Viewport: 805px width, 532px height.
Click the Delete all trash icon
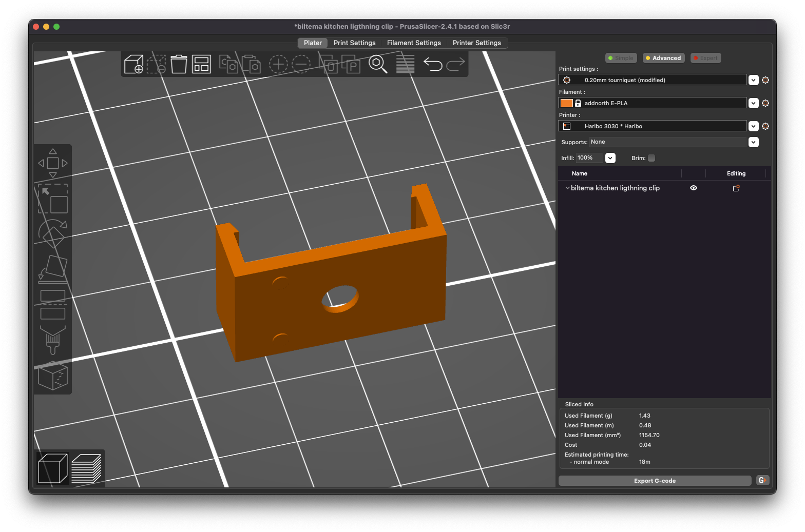pyautogui.click(x=179, y=64)
